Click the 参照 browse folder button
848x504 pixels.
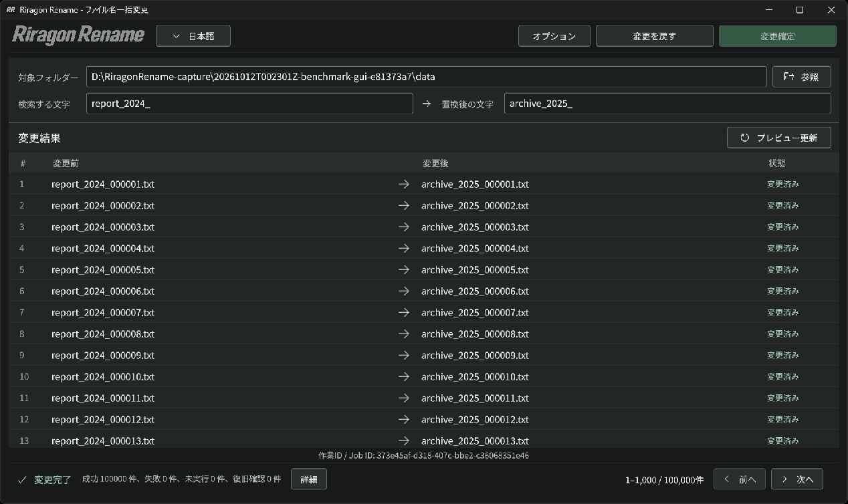tap(801, 77)
